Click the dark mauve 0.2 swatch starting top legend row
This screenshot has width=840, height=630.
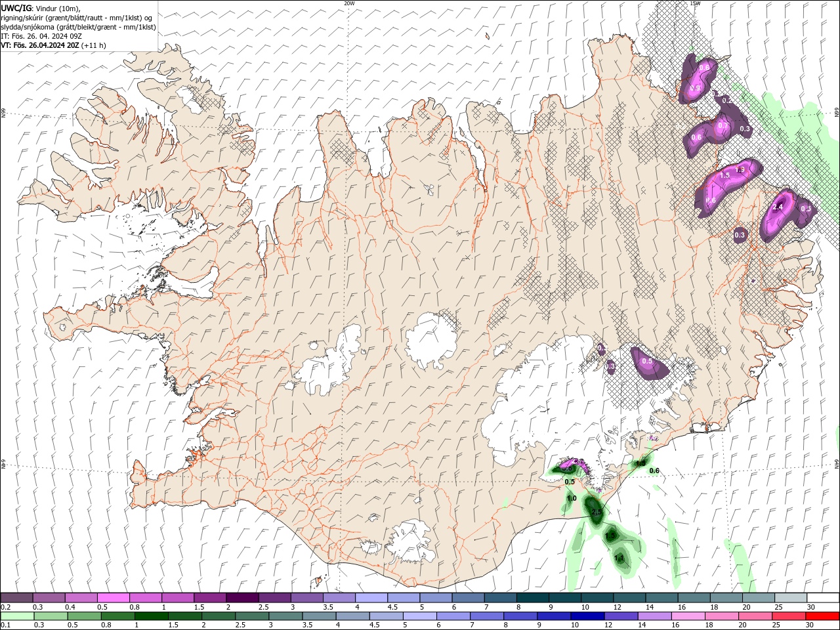(16, 598)
